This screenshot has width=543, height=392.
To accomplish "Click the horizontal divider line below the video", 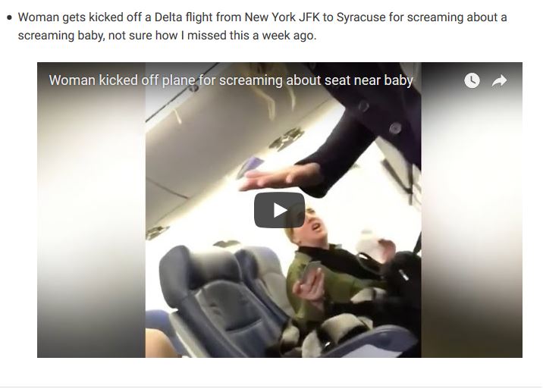I will pyautogui.click(x=271, y=387).
